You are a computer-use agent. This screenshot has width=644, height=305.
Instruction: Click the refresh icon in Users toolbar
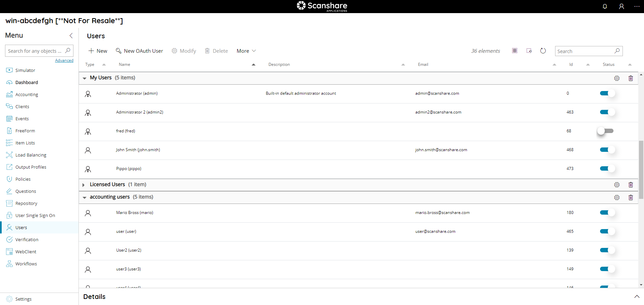(x=543, y=51)
